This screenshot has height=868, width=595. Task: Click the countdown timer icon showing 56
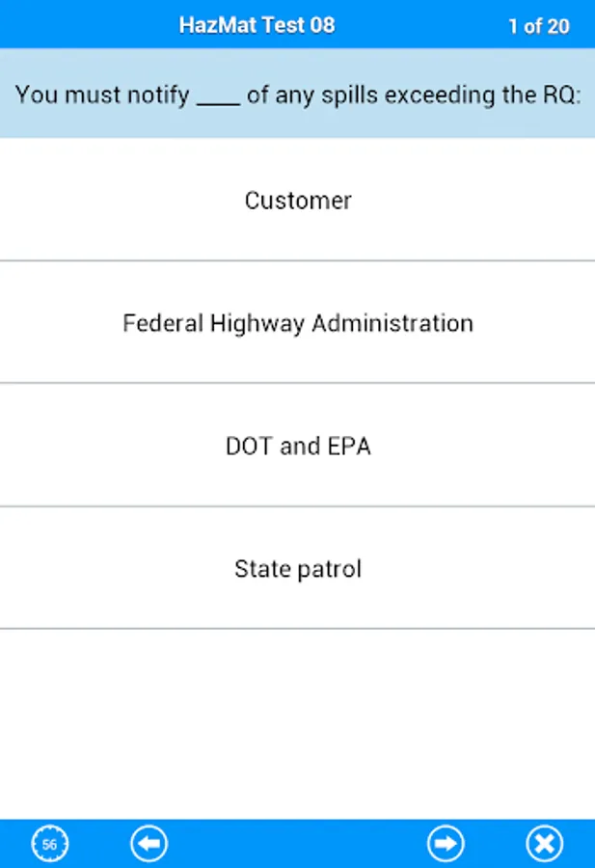click(50, 844)
